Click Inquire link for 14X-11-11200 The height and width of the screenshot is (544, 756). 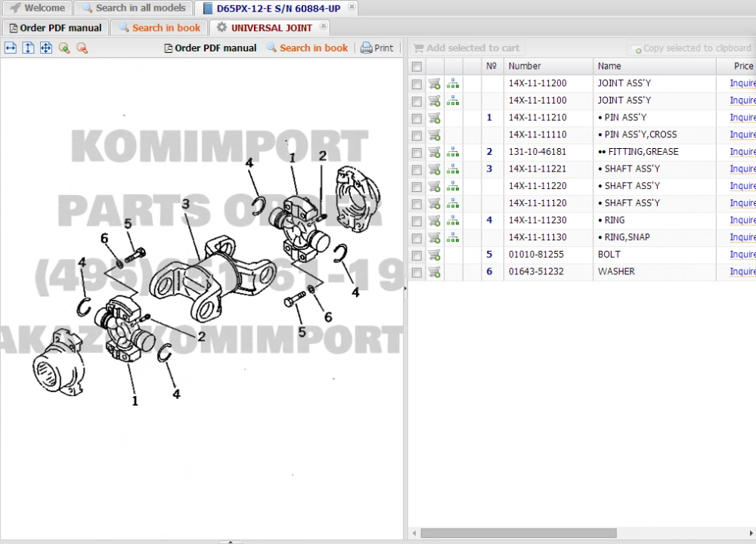[742, 83]
